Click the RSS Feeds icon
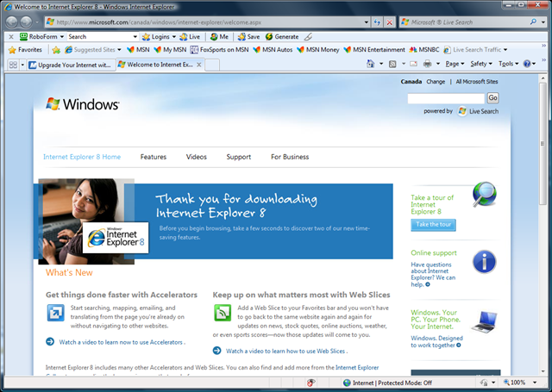552x392 pixels. point(392,64)
